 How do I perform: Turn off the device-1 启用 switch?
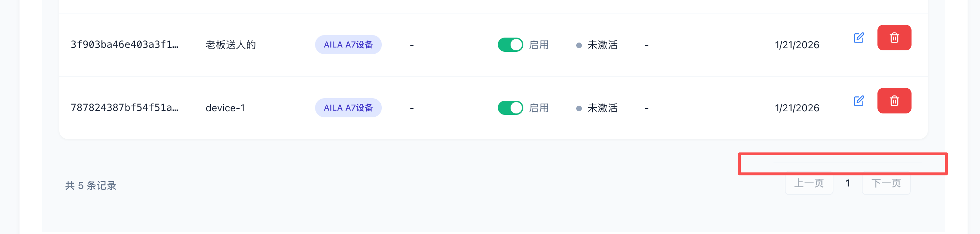coord(510,108)
